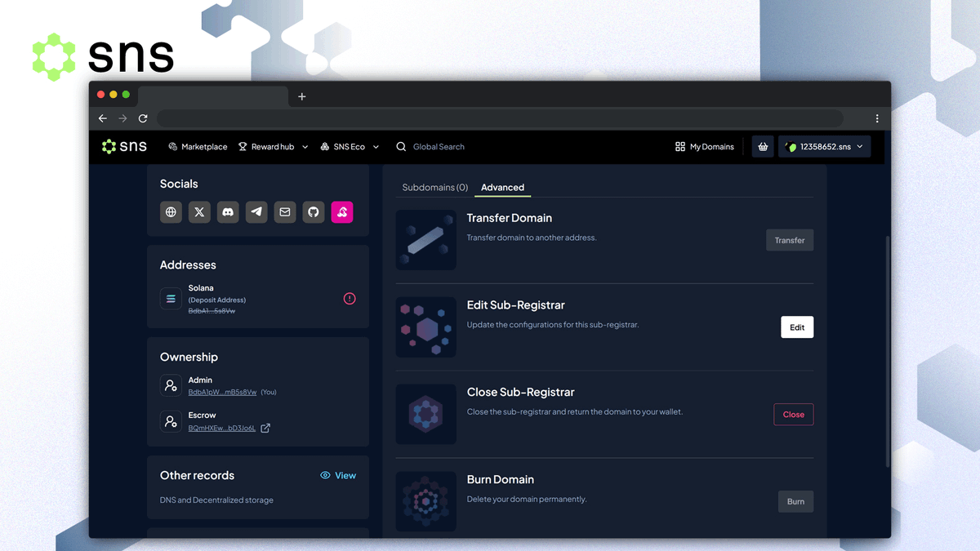The width and height of the screenshot is (980, 551).
Task: Open My Domains page
Action: pos(705,147)
